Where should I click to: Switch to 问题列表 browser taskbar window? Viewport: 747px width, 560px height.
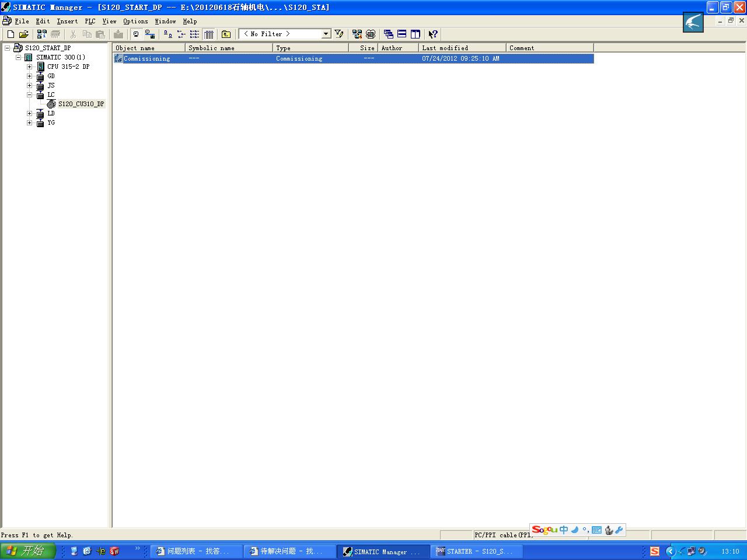click(x=197, y=551)
